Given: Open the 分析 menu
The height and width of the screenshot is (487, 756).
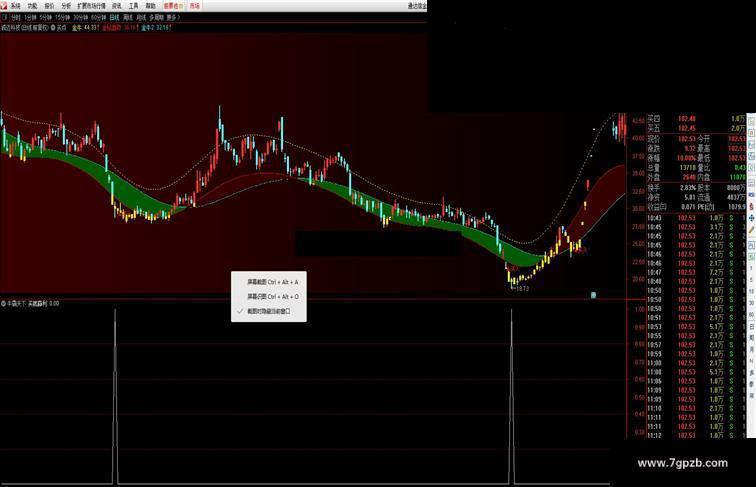Looking at the screenshot, I should click(x=66, y=6).
